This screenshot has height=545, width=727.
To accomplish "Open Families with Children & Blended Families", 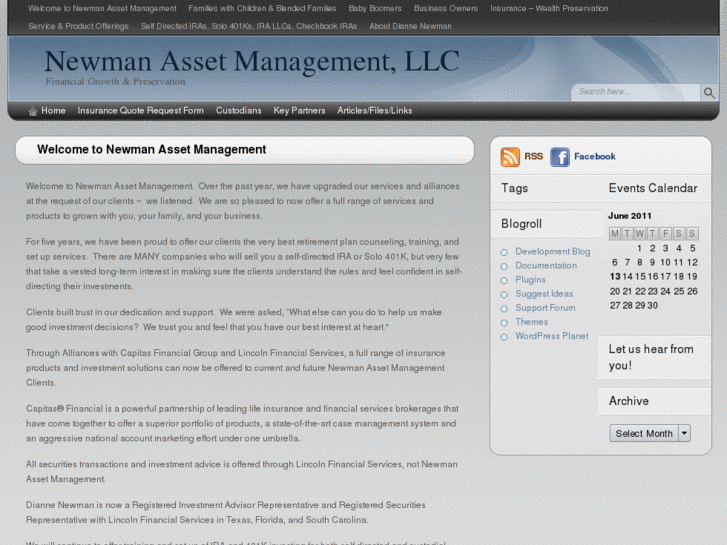I will click(262, 8).
